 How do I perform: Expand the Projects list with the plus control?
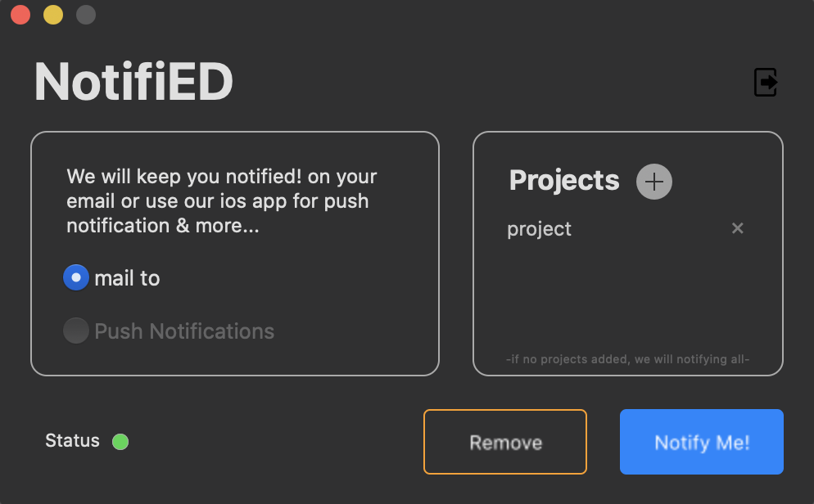coord(653,181)
